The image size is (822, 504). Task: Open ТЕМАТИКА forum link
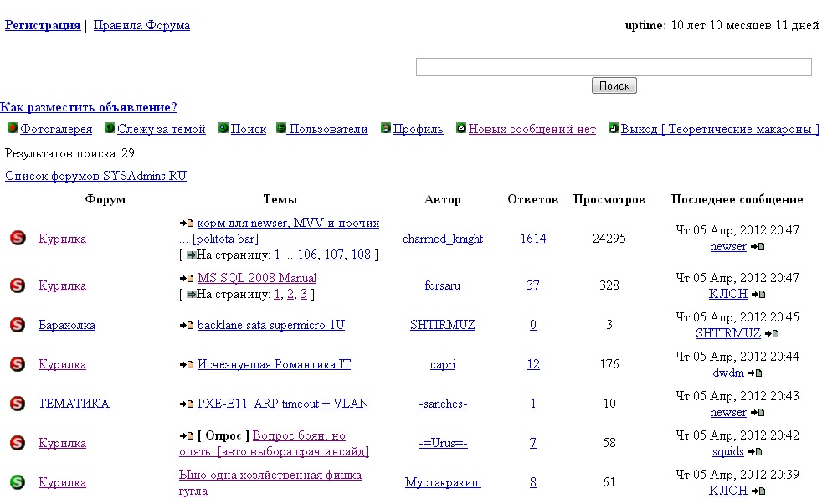74,404
